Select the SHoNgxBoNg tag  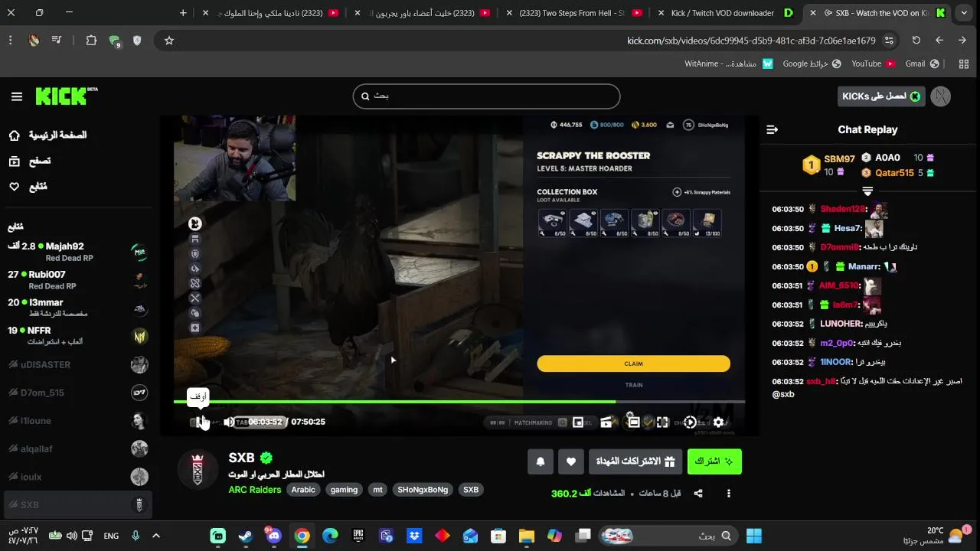423,490
